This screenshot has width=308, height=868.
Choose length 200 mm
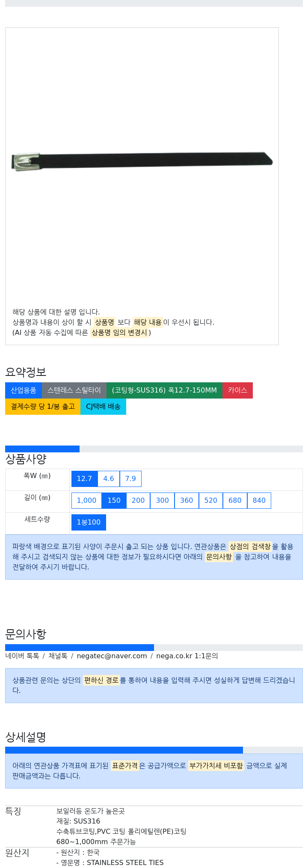point(138,501)
